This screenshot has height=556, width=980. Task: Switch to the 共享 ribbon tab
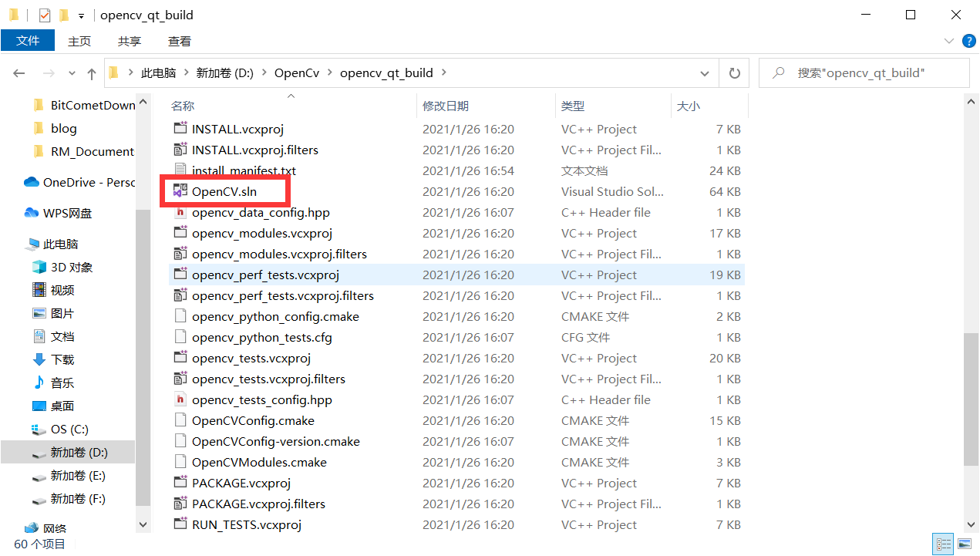pos(130,41)
